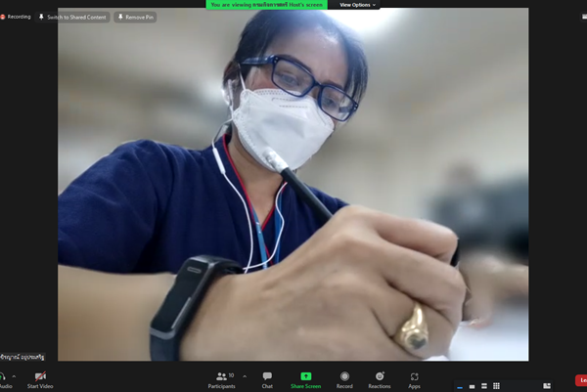587x392 pixels.
Task: Click the Start Video camera icon
Action: coord(40,376)
